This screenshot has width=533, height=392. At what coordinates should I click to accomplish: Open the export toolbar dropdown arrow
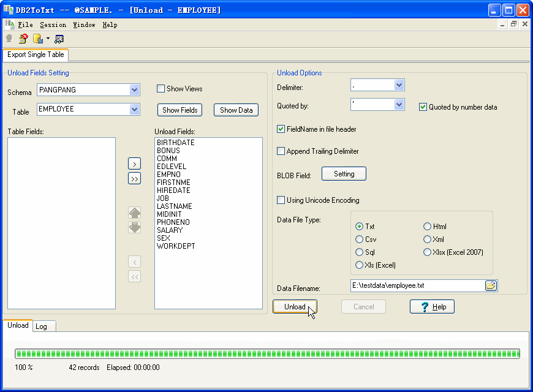[x=48, y=39]
